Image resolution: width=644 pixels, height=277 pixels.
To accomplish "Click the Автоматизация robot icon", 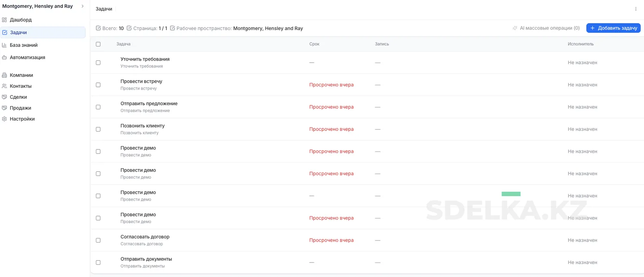I will tap(4, 57).
